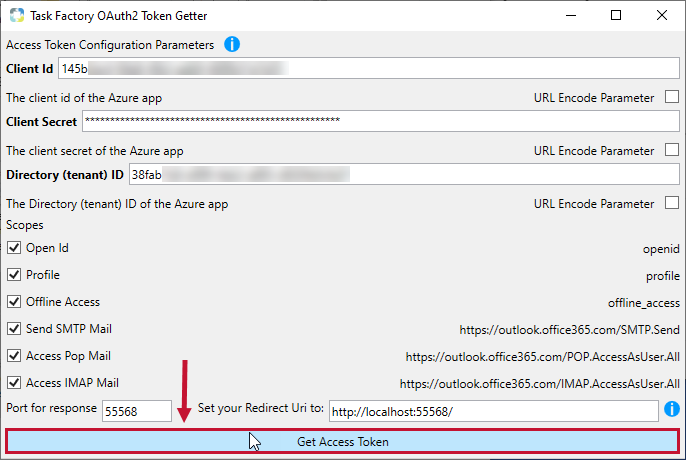Click the info icon beside Access Token Configuration Parameters
686x460 pixels.
click(232, 44)
